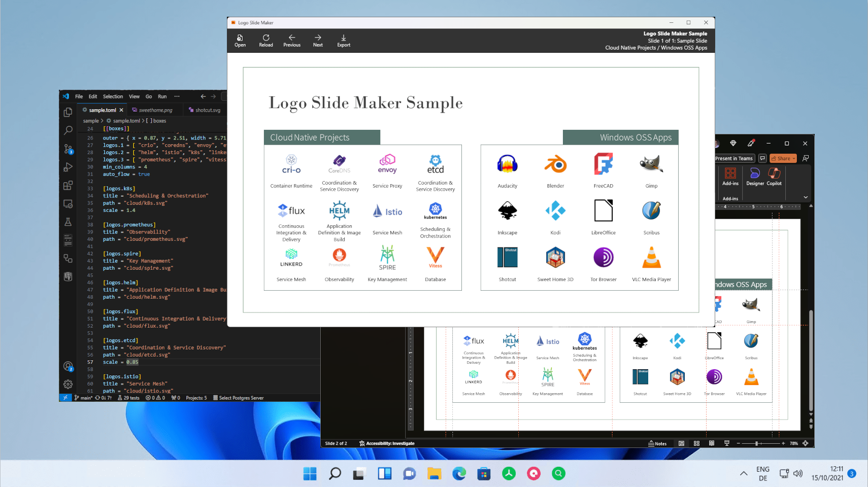Click Microsoft 365 premium diamond icon

[733, 143]
